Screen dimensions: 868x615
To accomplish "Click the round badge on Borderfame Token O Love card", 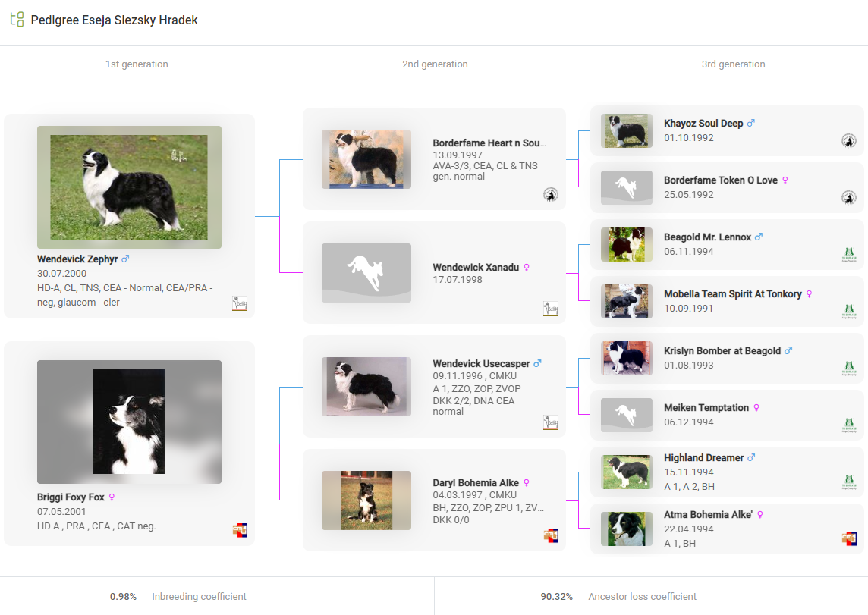I will point(848,198).
